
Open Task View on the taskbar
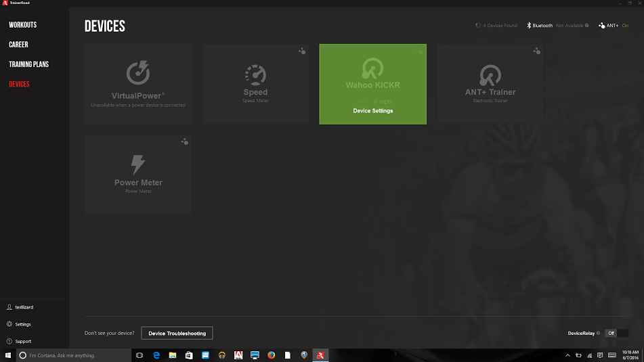click(x=139, y=355)
